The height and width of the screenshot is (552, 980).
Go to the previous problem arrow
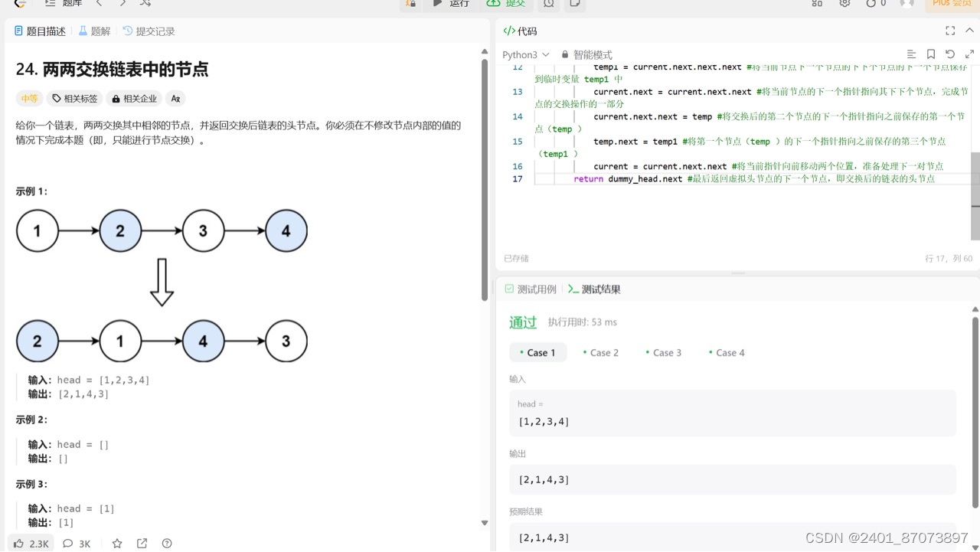point(99,3)
